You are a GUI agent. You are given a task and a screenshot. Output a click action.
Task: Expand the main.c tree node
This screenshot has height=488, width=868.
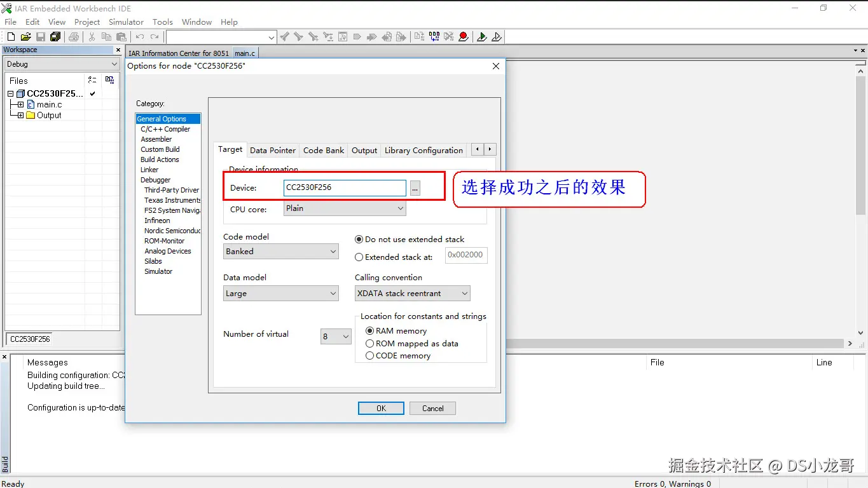(20, 104)
